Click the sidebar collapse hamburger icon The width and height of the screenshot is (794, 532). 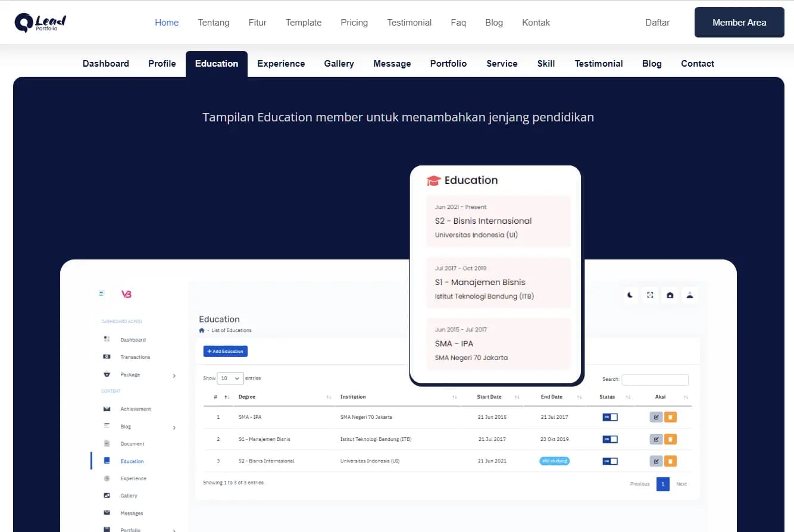pyautogui.click(x=102, y=293)
